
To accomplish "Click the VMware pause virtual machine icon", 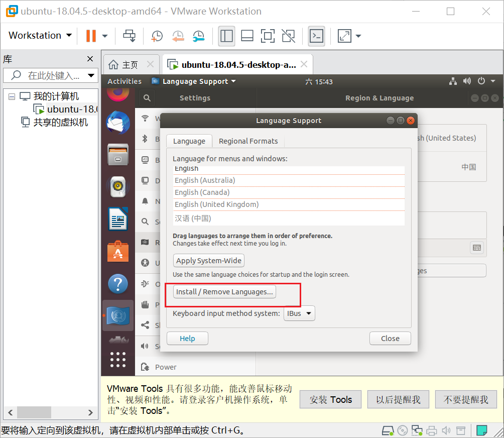I will point(91,36).
